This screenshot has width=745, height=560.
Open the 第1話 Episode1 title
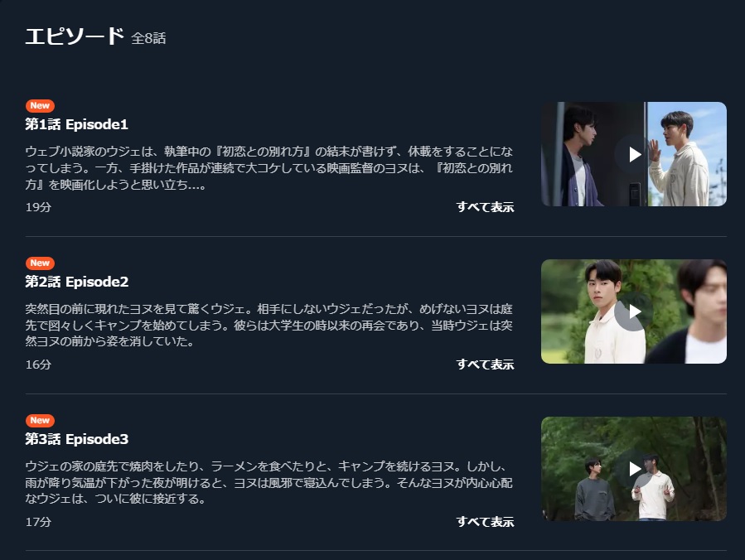76,124
